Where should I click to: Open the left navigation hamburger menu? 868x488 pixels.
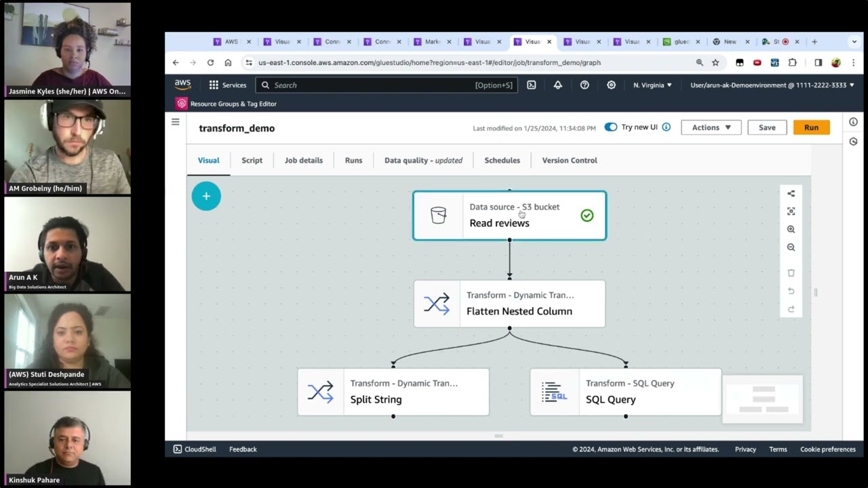[175, 122]
